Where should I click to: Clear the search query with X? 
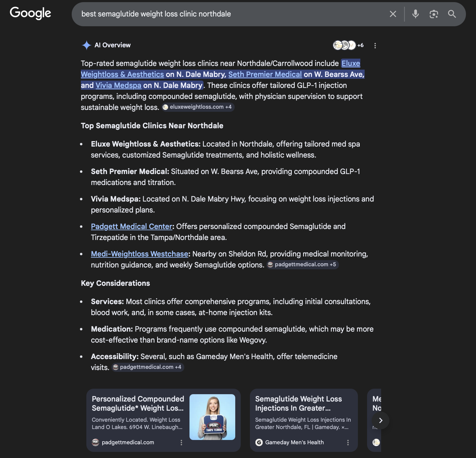point(393,14)
